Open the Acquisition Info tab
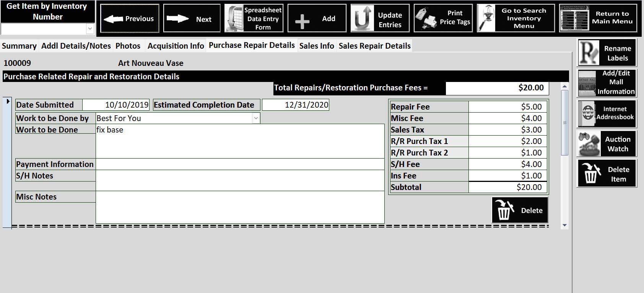Image resolution: width=644 pixels, height=293 pixels. click(176, 46)
